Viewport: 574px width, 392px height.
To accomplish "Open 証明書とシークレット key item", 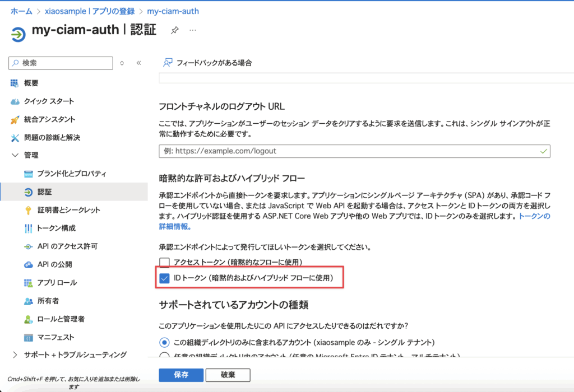I will pos(68,210).
